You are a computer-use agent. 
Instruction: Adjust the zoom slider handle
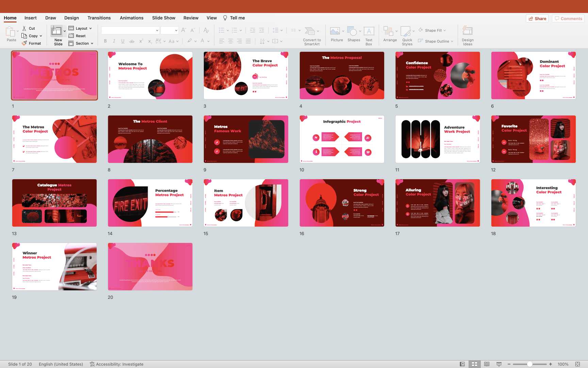tap(529, 364)
